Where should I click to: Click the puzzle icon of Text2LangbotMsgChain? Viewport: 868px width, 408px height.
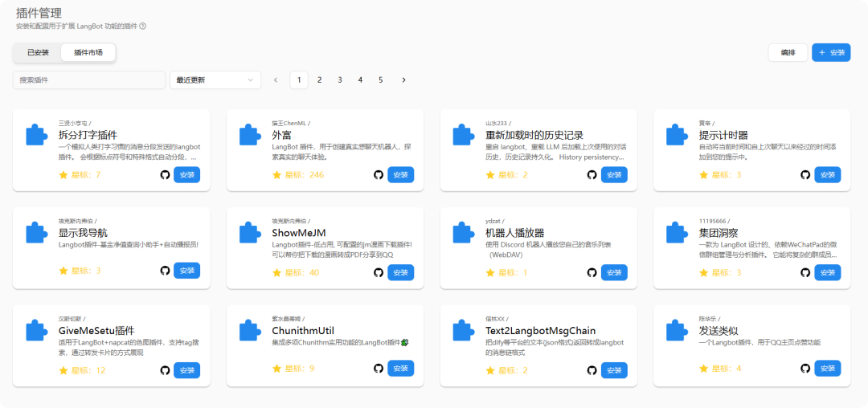point(464,331)
